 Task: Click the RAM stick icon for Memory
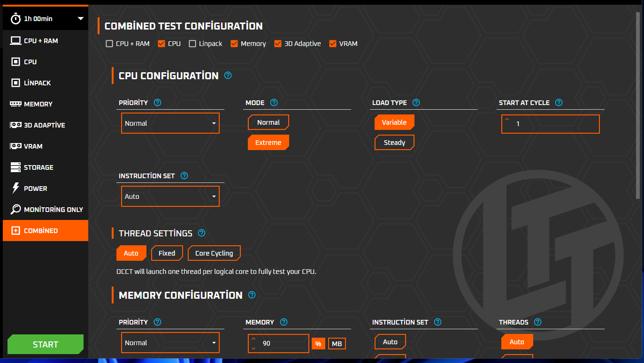(15, 104)
